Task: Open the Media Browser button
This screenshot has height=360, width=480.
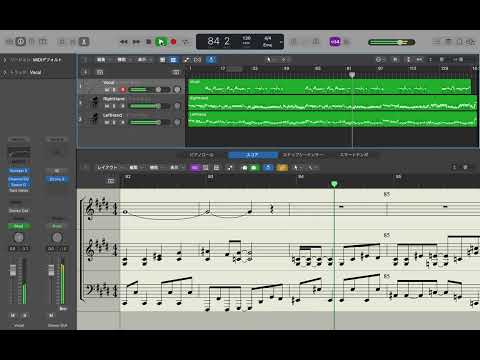Action: (x=471, y=42)
